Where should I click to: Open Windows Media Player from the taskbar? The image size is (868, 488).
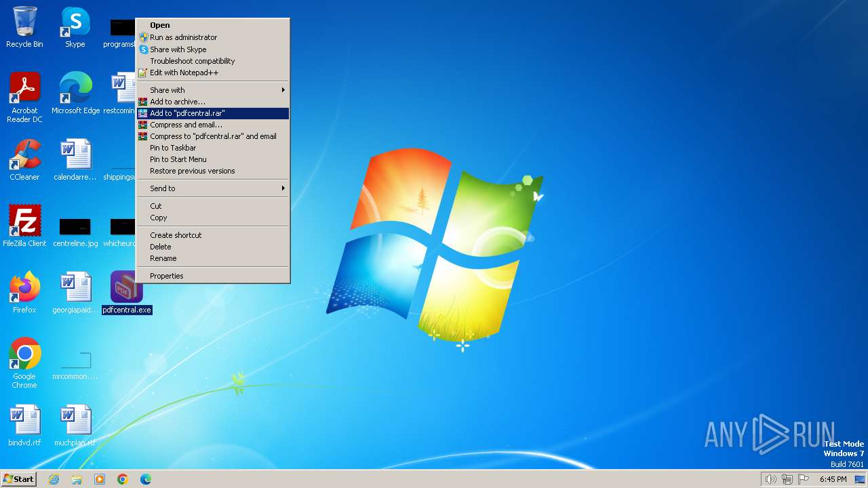(100, 479)
